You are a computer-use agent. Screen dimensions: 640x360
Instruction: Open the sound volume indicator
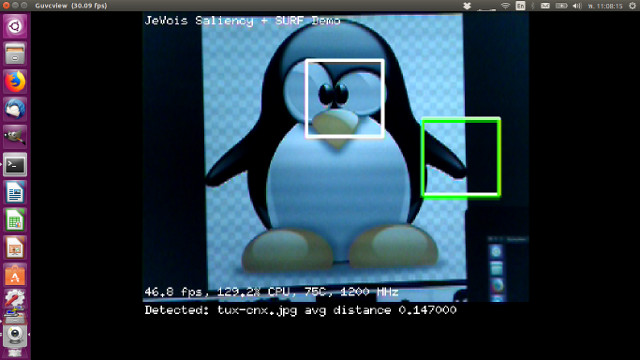coord(577,6)
